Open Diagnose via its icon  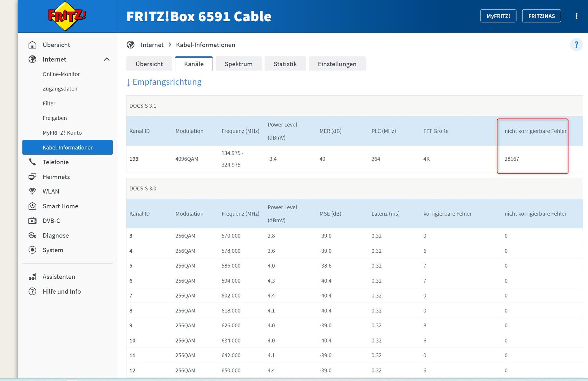click(32, 235)
